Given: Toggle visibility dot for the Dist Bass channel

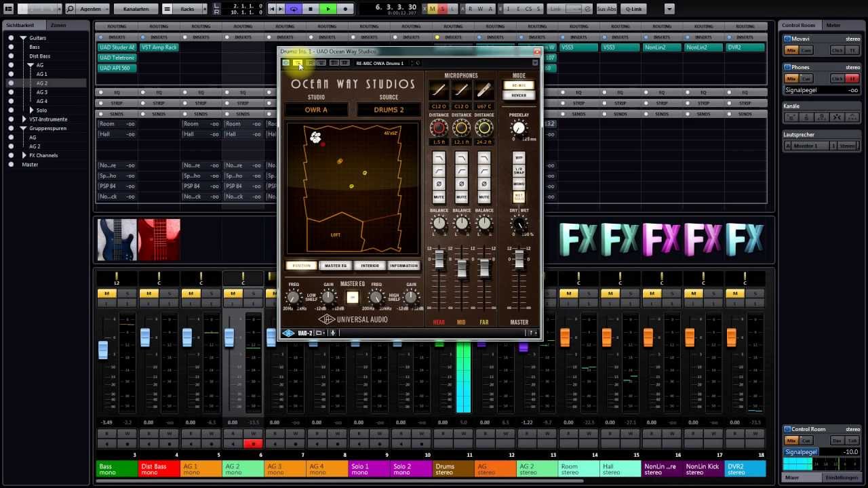Looking at the screenshot, I should 11,56.
